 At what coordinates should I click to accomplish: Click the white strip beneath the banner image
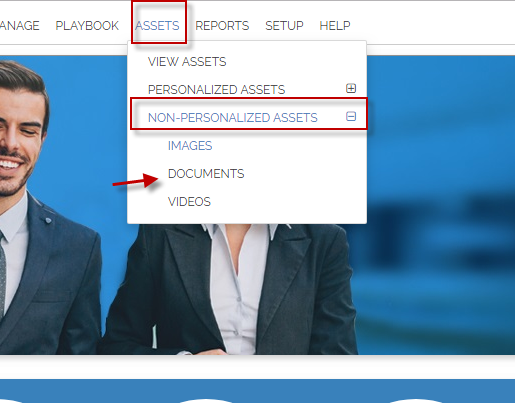pos(257,367)
